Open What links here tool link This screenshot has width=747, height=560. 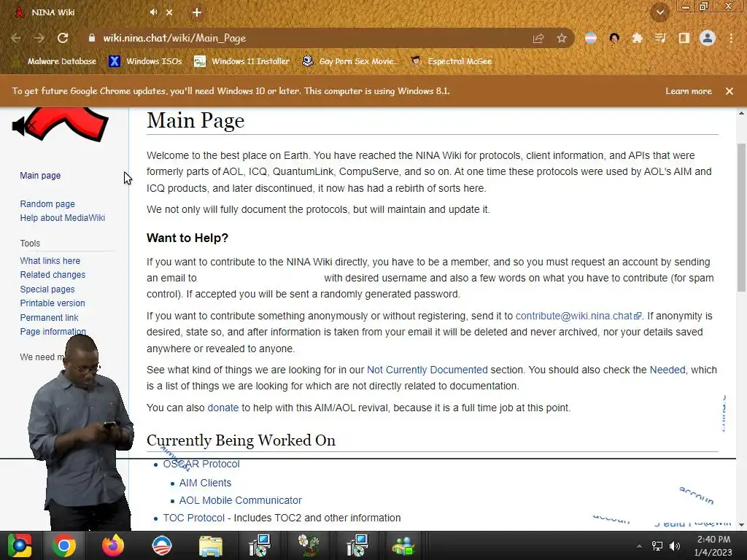click(x=50, y=260)
